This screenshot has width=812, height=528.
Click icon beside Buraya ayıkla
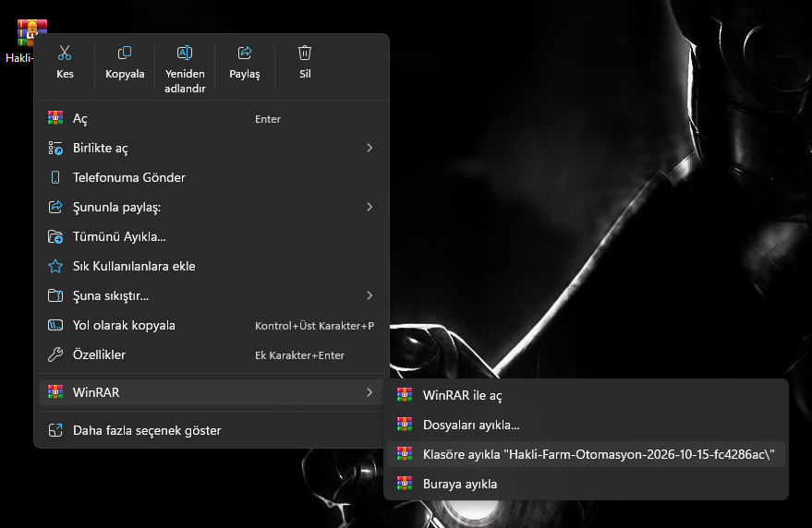coord(405,483)
